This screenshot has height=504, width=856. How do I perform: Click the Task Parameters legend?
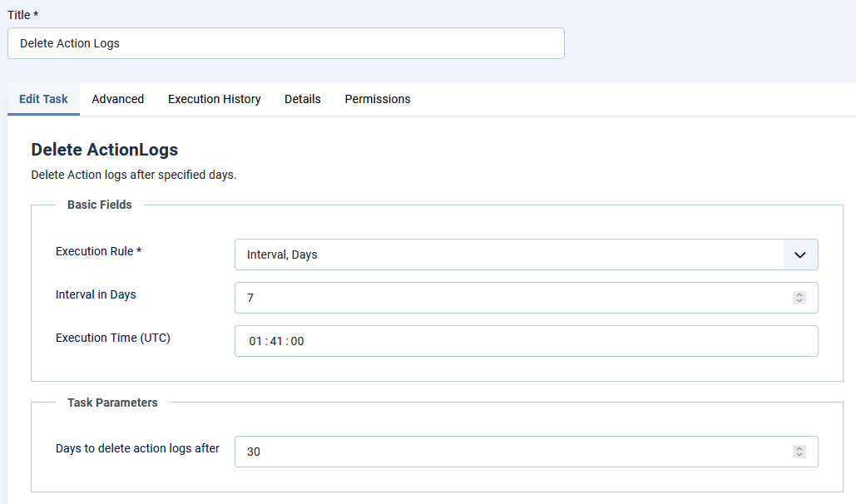tap(112, 403)
